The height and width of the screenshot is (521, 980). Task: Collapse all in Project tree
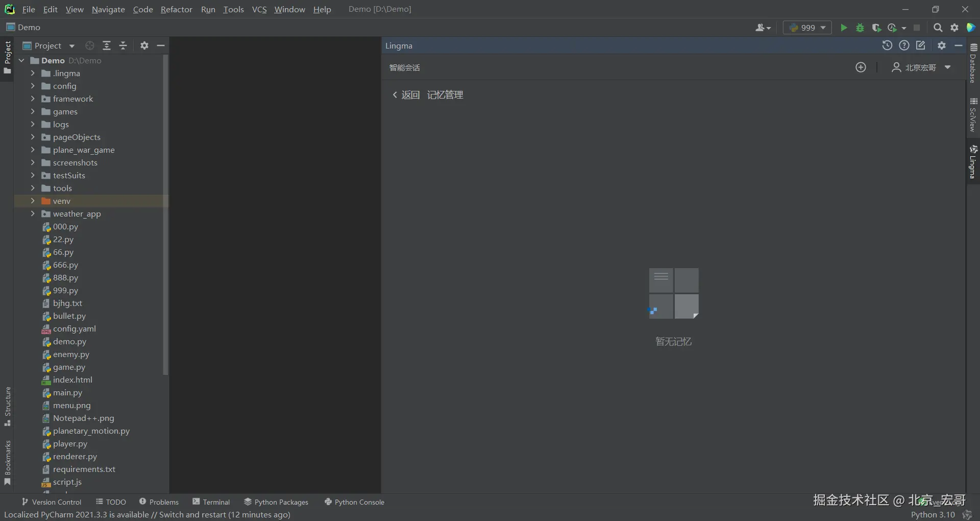point(123,45)
